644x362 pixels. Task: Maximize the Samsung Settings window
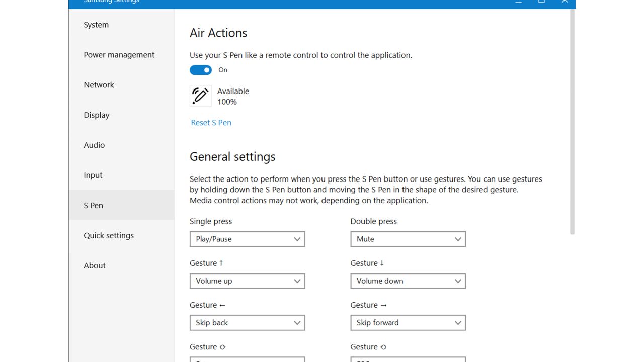[541, 2]
